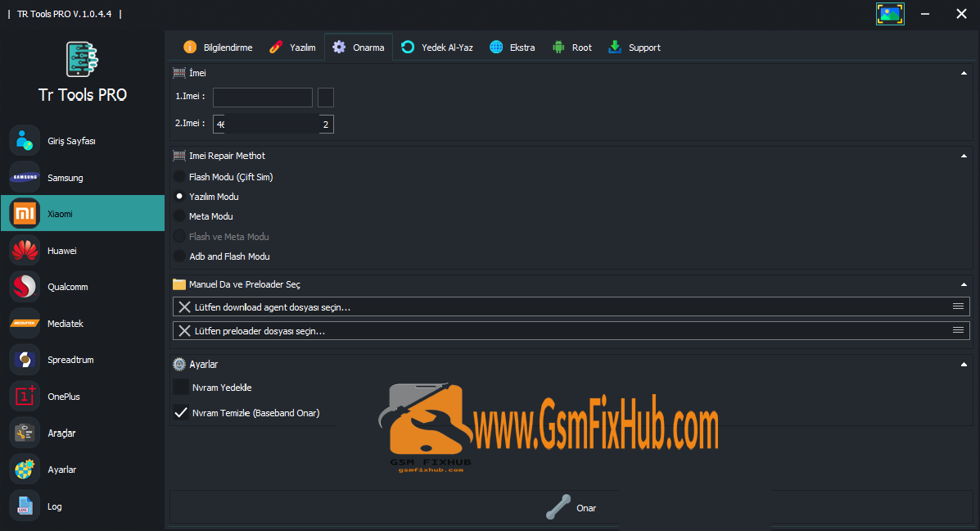Viewport: 980px width, 531px height.
Task: Click the Onar repair button
Action: coord(571,507)
